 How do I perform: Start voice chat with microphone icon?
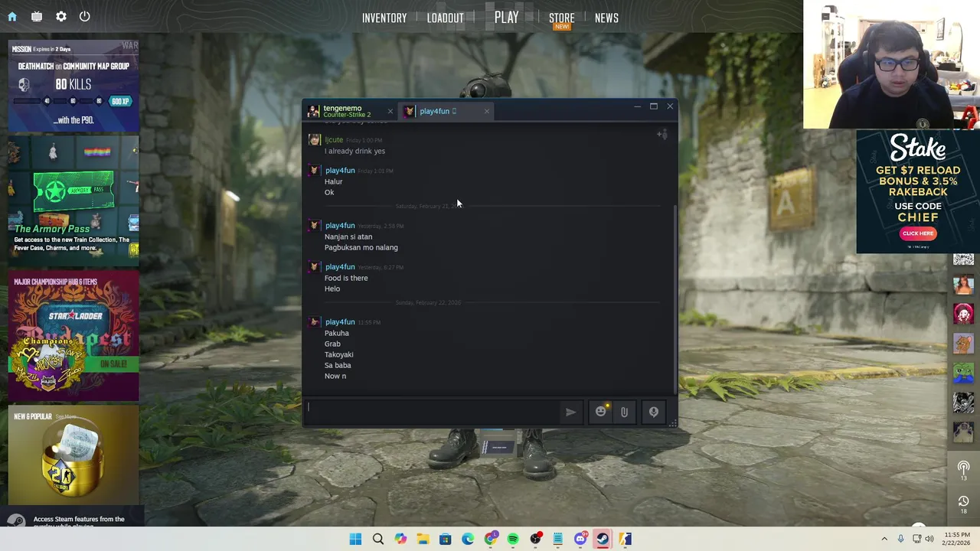tap(654, 412)
